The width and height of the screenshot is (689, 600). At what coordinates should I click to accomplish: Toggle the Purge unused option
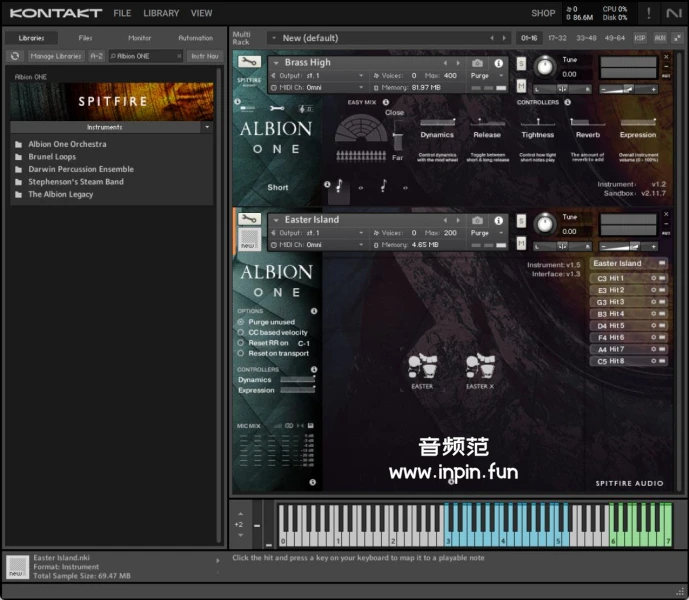click(x=241, y=322)
